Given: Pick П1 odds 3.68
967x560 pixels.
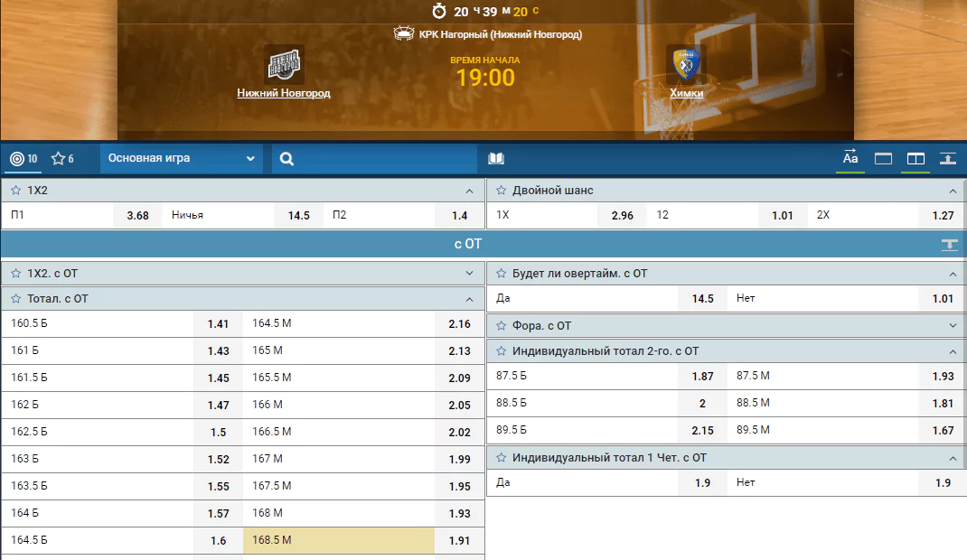Looking at the screenshot, I should point(137,216).
